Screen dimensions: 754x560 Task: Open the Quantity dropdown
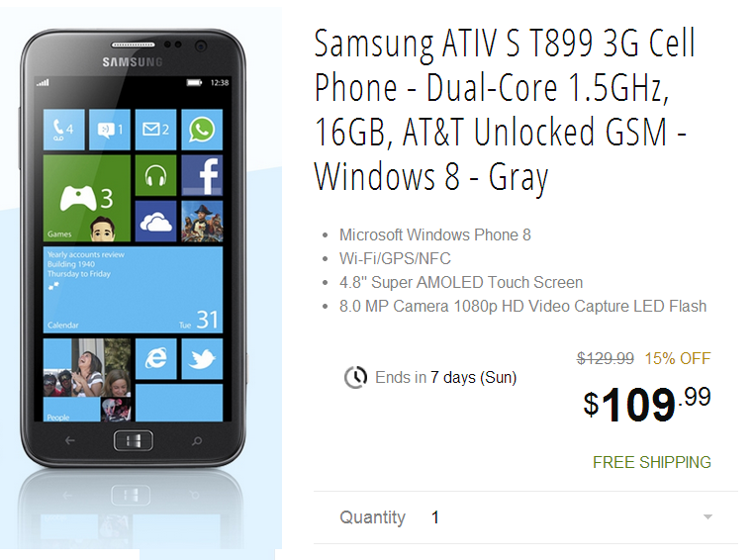click(x=525, y=517)
